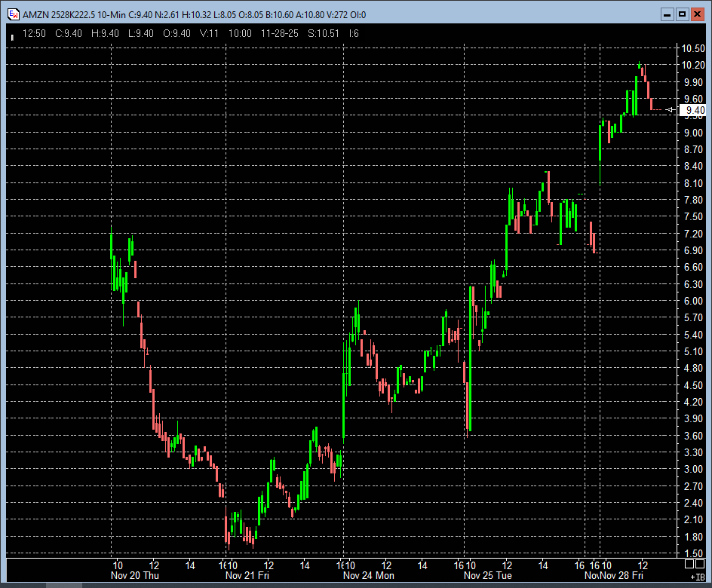Click the 9.40 current price marker
The image size is (712, 588).
pyautogui.click(x=692, y=110)
